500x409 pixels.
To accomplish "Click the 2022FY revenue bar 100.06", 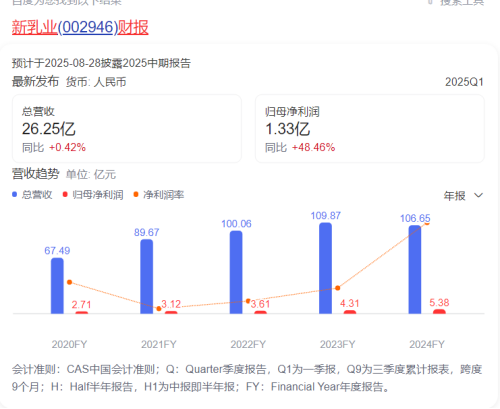I will [236, 272].
